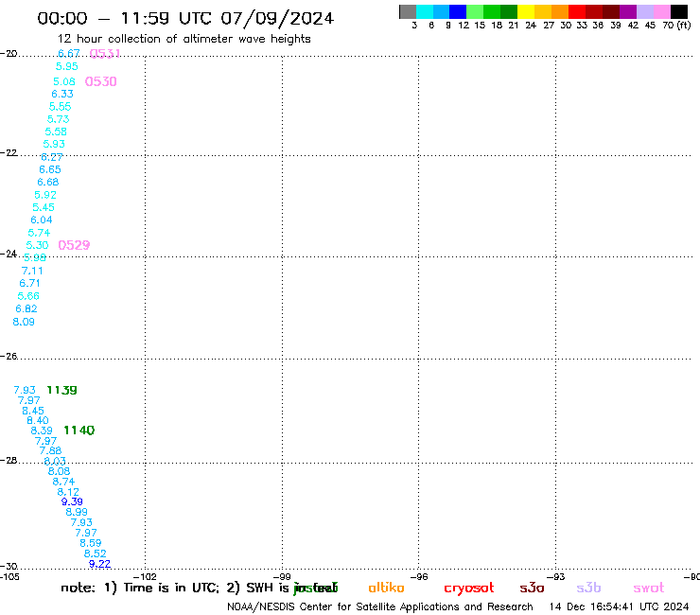Click the wave height value 5.66
Screen dimensions: 700x615
(28, 296)
